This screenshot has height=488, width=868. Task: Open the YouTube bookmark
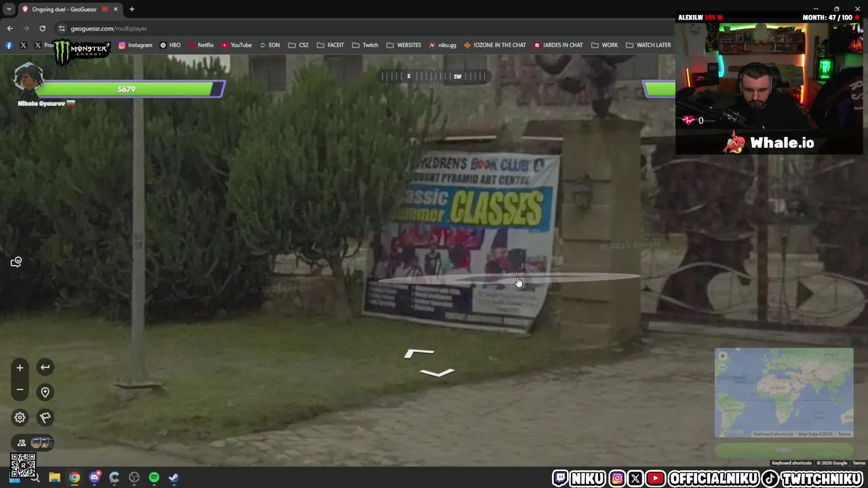coord(236,45)
